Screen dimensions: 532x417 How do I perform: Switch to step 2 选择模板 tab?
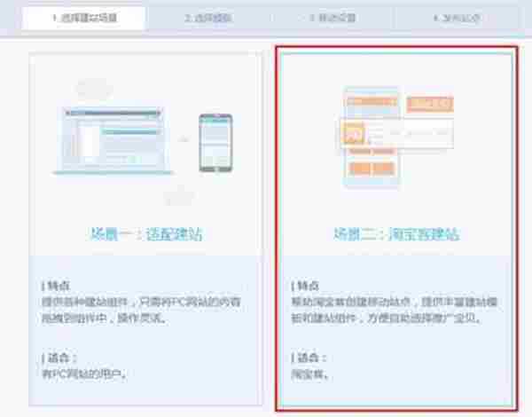tap(207, 17)
